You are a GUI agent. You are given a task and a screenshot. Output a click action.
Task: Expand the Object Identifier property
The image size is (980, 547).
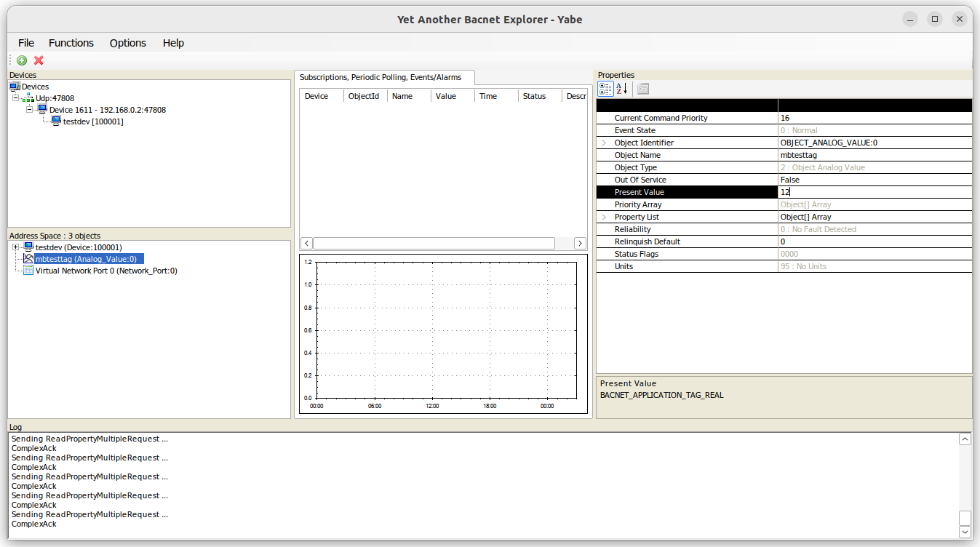pos(604,143)
